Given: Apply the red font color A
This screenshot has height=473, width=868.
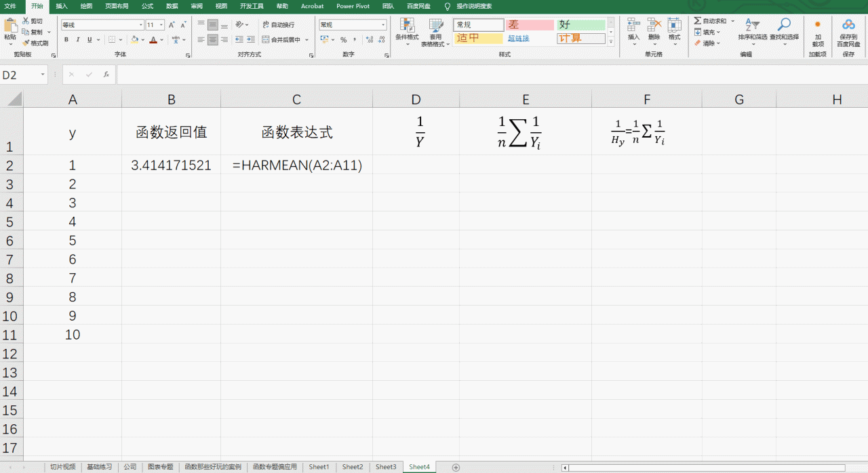Looking at the screenshot, I should pos(154,40).
